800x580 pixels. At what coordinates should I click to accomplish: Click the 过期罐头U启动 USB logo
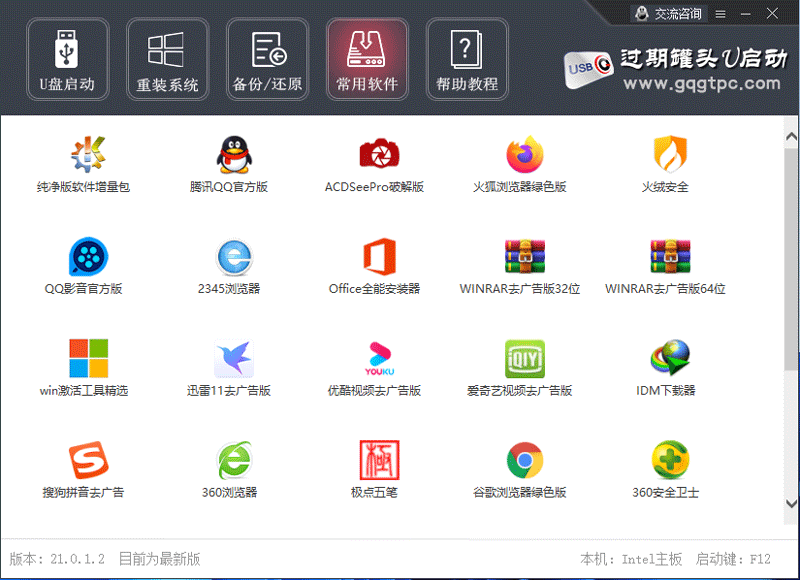click(589, 69)
